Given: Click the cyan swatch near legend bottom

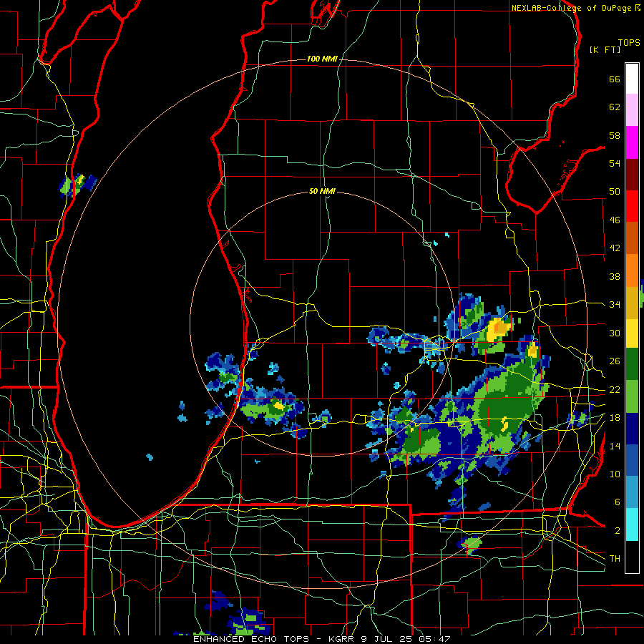Looking at the screenshot, I should 632,525.
